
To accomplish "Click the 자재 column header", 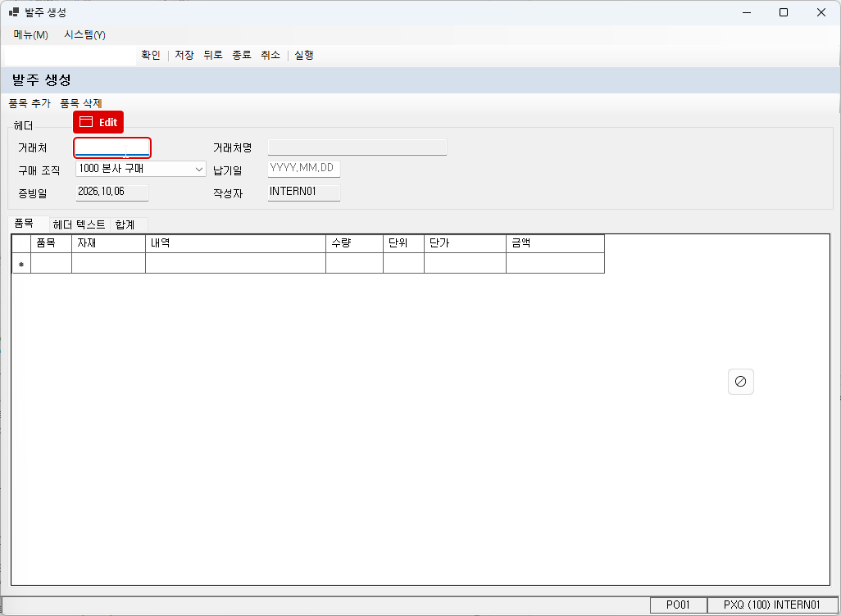I will point(108,243).
